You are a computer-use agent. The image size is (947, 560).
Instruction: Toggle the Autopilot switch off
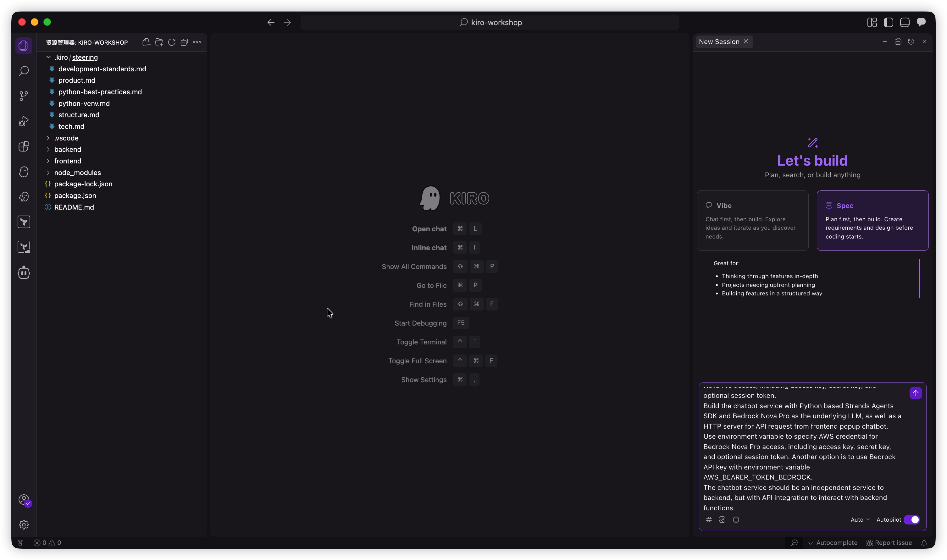click(x=912, y=520)
